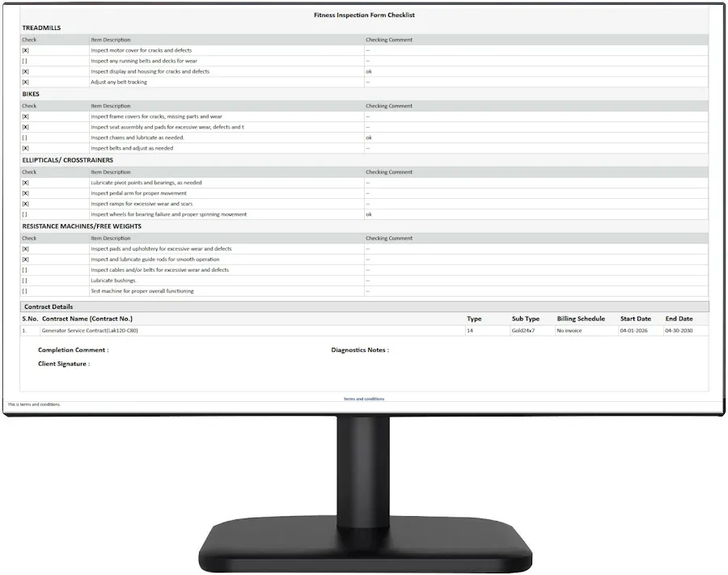728x575 pixels.
Task: Click 'ok' comment on wheels bearing failure row
Action: point(369,214)
